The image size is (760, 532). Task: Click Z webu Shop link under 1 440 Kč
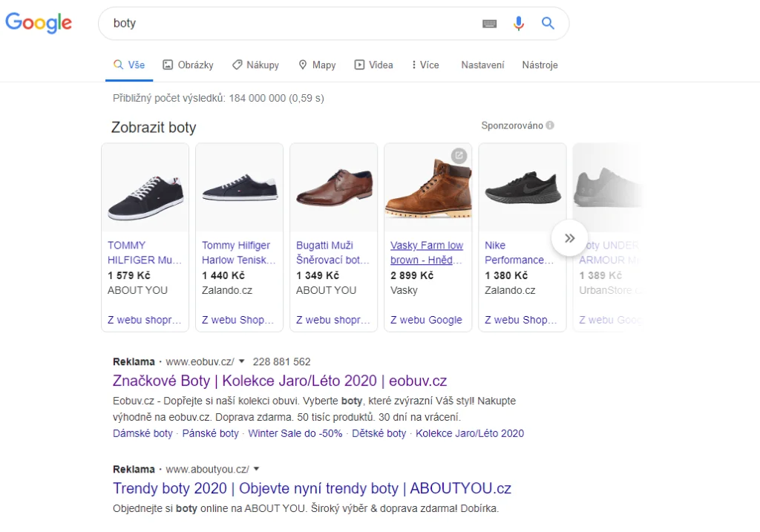tap(237, 320)
